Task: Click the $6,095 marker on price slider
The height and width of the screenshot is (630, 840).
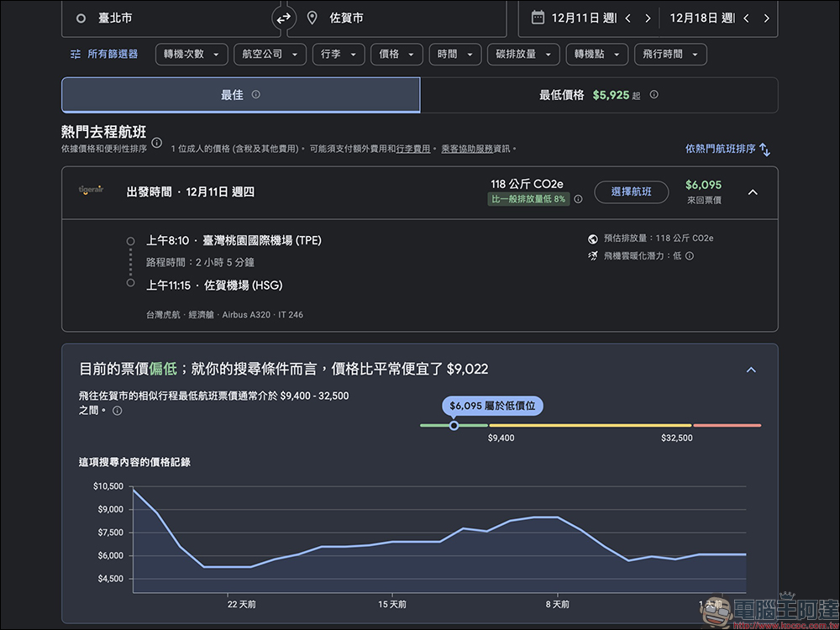Action: [x=454, y=426]
